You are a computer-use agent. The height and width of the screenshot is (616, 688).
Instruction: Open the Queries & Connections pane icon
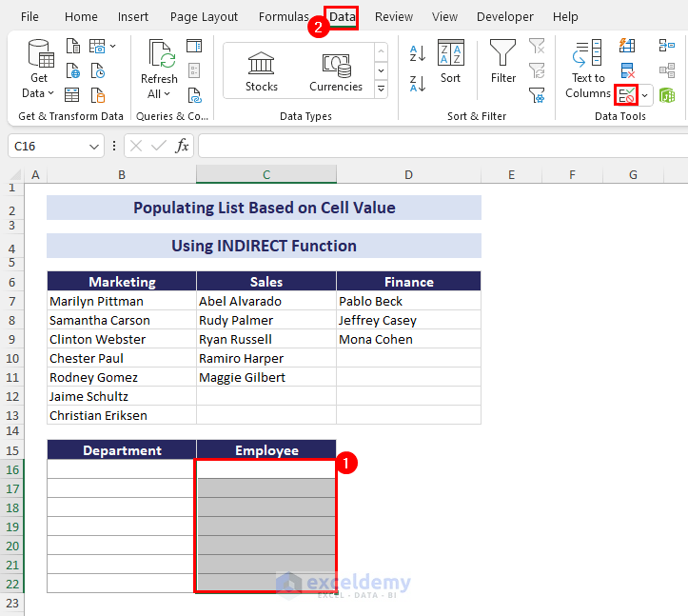coord(194,46)
